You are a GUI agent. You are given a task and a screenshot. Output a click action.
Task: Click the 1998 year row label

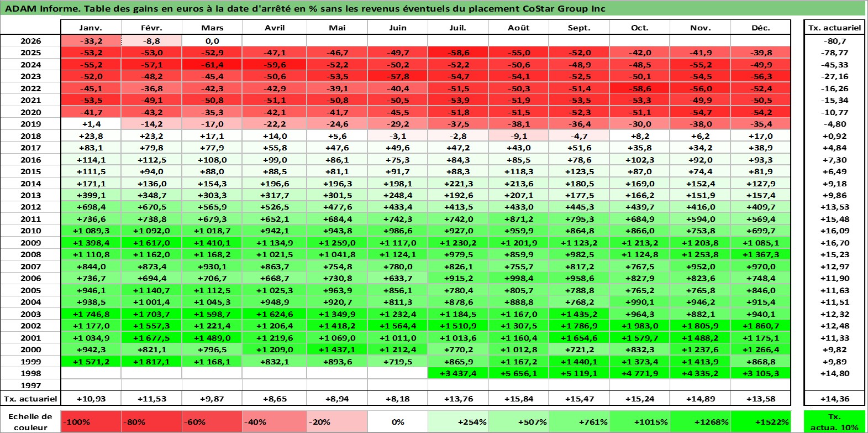pyautogui.click(x=30, y=373)
